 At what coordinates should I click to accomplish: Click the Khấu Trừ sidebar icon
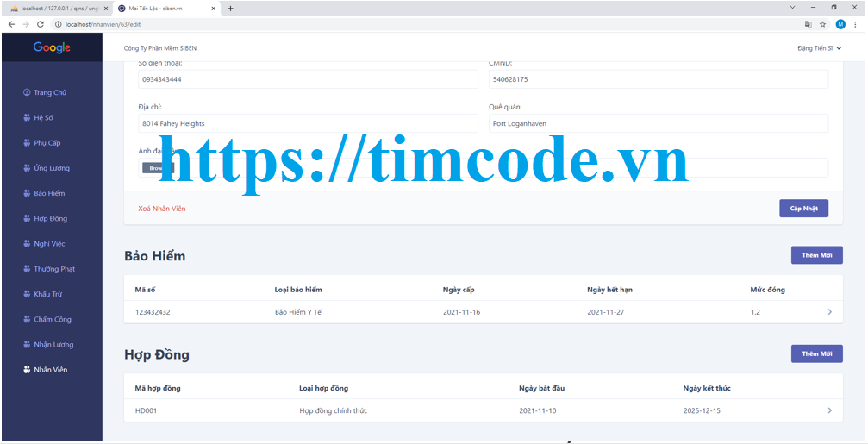pyautogui.click(x=27, y=294)
